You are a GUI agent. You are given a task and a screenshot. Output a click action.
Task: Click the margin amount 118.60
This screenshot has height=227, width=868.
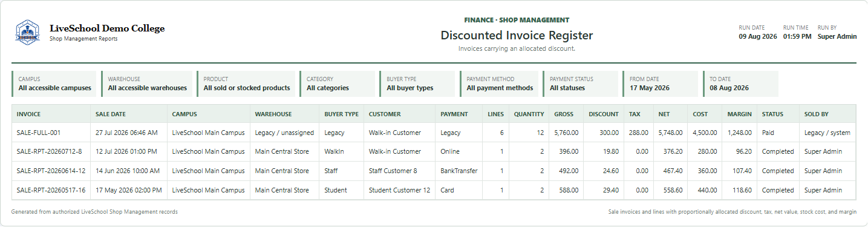(x=742, y=190)
